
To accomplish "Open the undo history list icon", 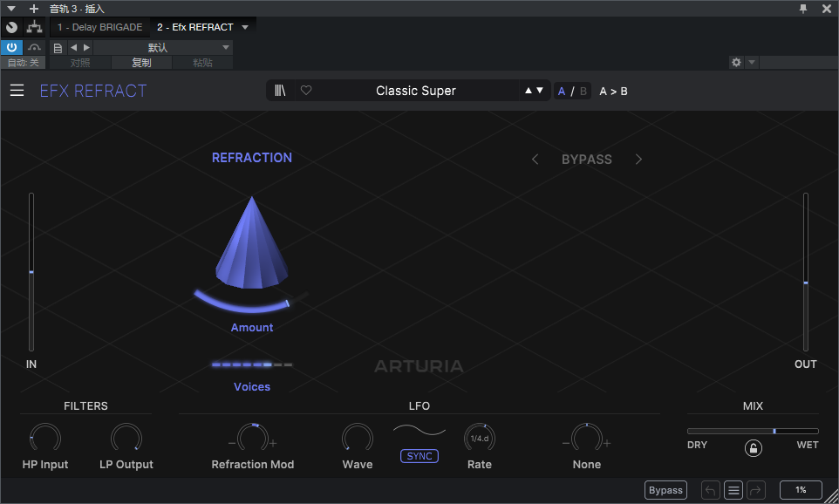I will click(733, 490).
